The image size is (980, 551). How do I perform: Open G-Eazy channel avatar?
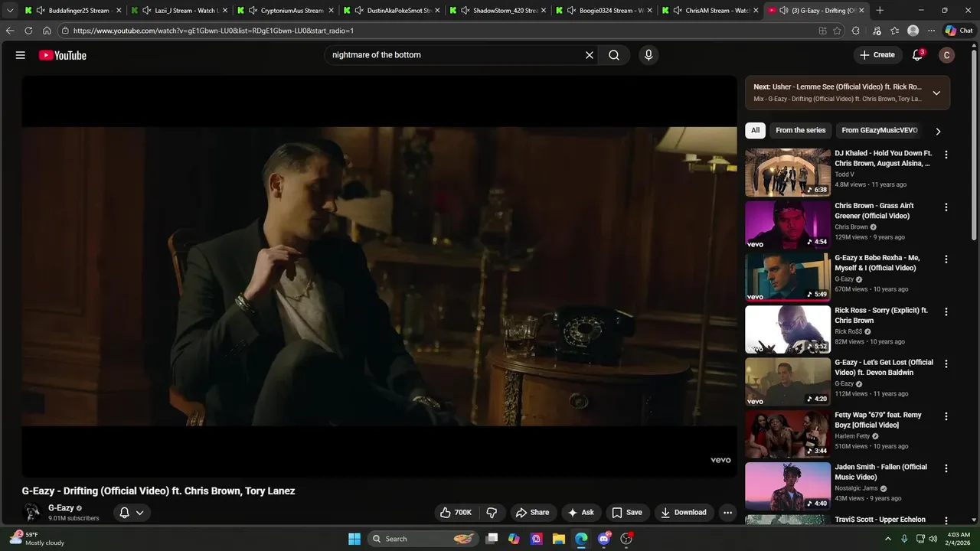coord(31,513)
